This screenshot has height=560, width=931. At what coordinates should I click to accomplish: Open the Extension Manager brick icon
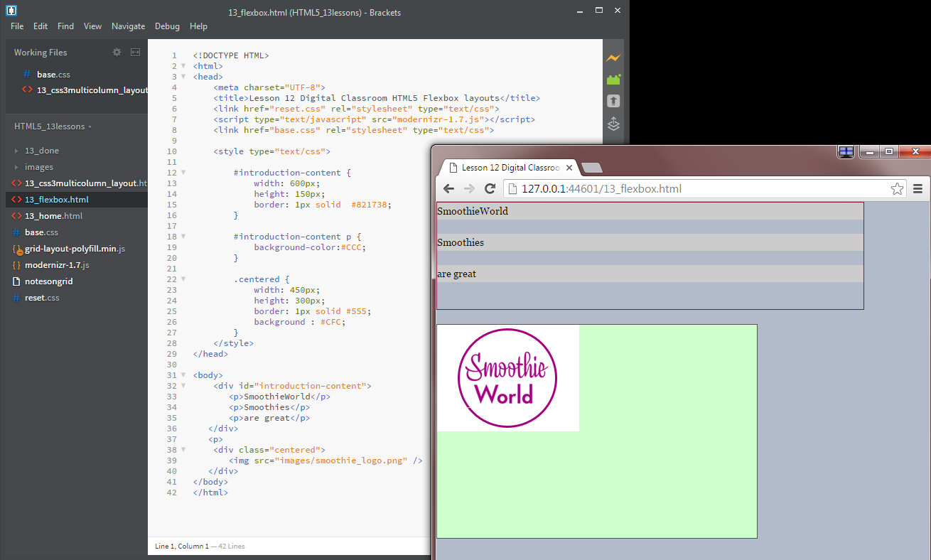pyautogui.click(x=613, y=80)
